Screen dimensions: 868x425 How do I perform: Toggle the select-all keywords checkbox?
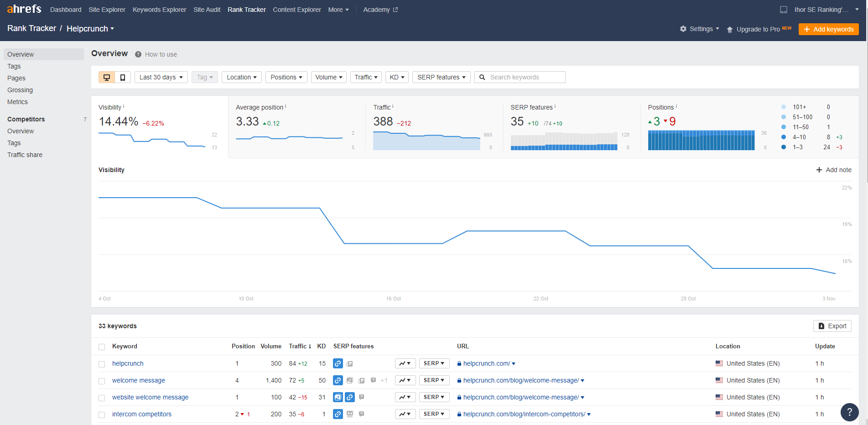(102, 347)
